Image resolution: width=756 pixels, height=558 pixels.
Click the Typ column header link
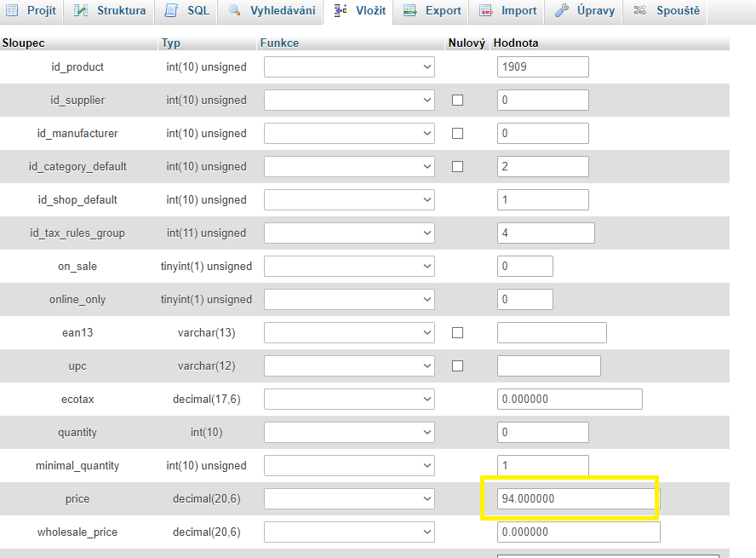(x=170, y=43)
